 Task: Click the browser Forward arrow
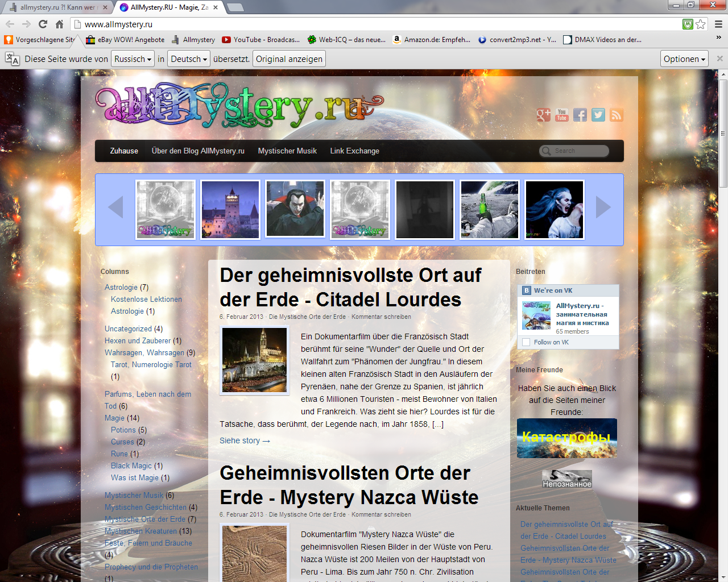[x=26, y=24]
